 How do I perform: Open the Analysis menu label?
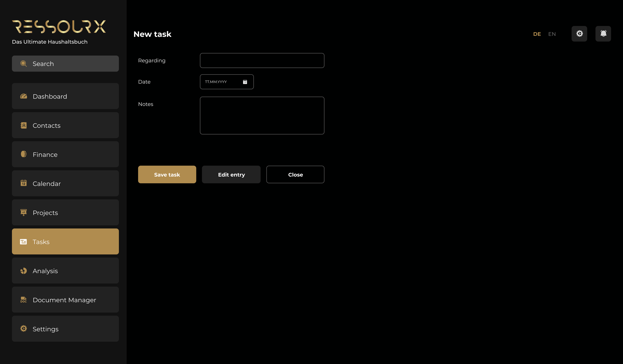click(45, 271)
